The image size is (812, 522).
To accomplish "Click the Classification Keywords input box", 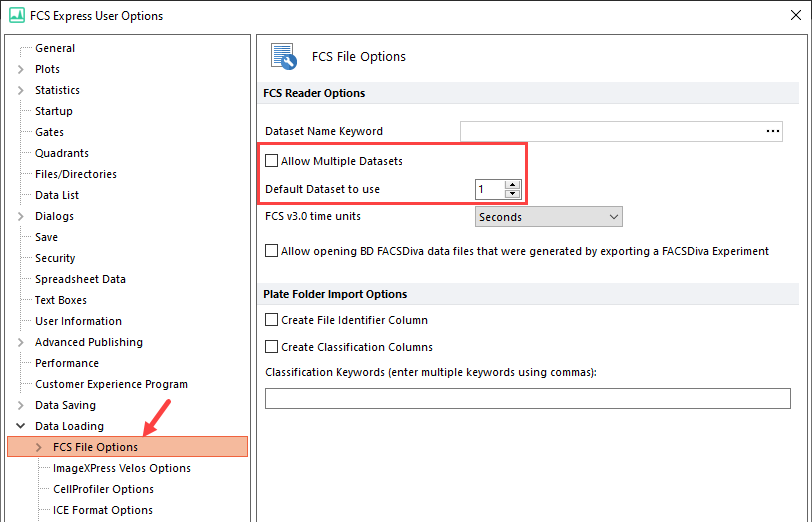I will point(527,399).
